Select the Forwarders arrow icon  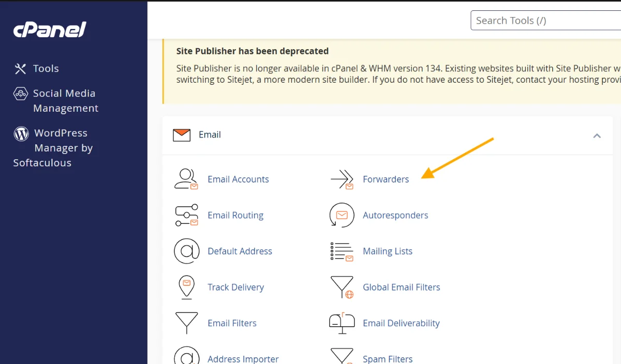tap(342, 179)
